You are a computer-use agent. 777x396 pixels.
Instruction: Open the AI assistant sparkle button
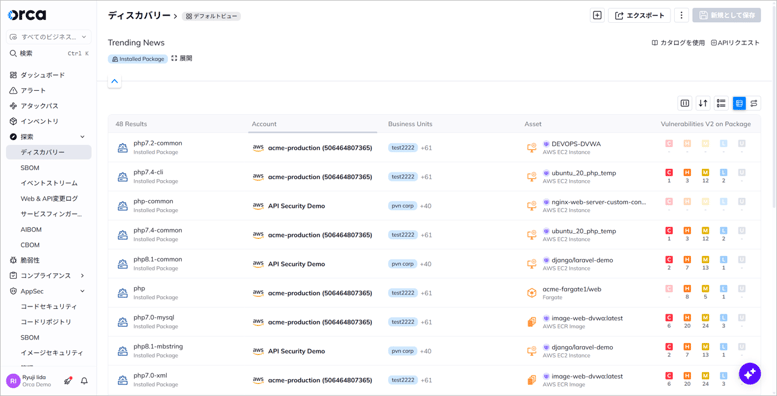750,373
